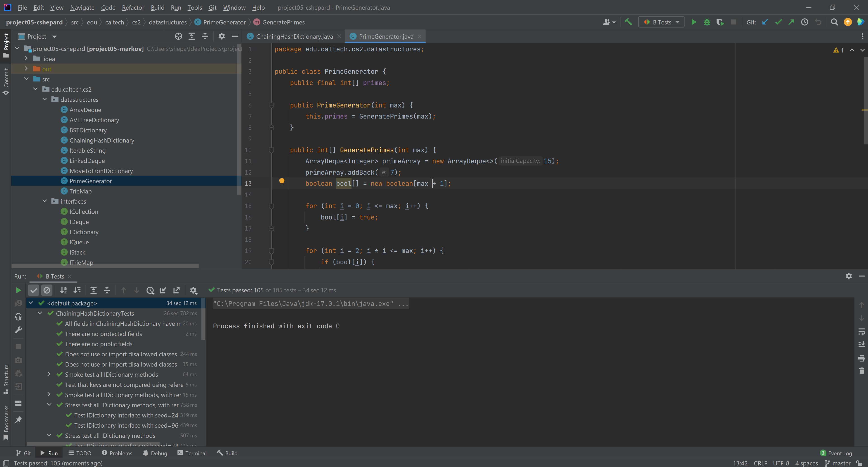Click the Build project hammer icon

click(x=628, y=22)
